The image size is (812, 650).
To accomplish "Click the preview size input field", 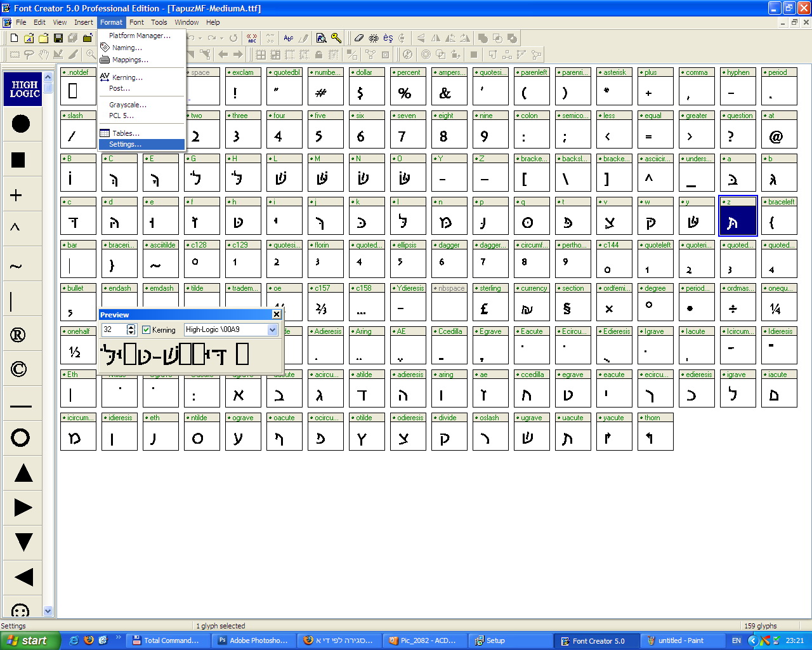I will coord(114,329).
